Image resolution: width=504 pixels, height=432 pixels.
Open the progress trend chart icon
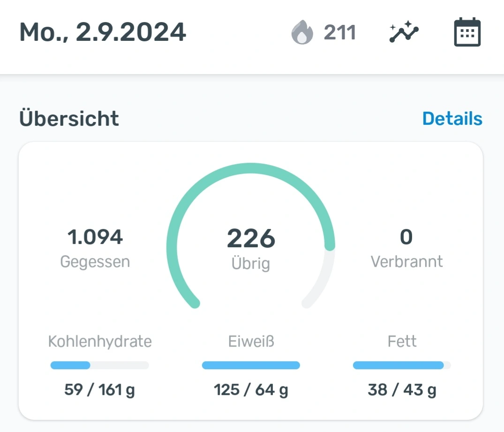coord(404,33)
